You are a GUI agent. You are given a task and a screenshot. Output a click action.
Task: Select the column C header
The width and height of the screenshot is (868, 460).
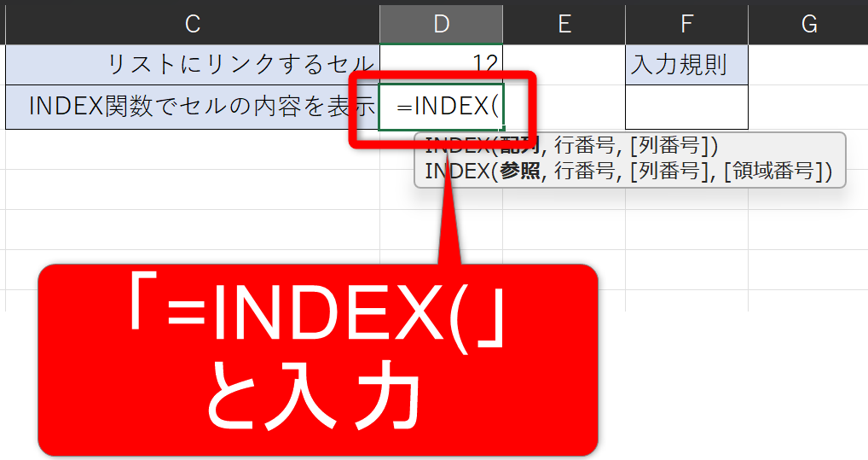(x=193, y=24)
